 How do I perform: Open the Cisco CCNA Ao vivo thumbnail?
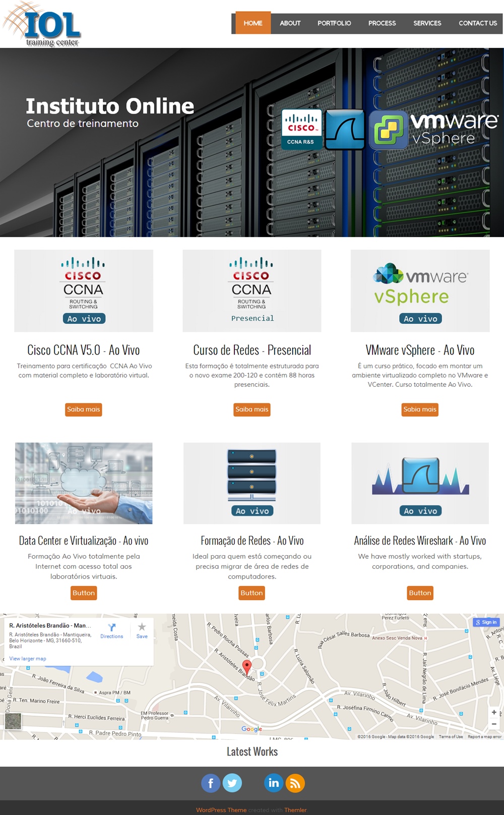(x=84, y=290)
